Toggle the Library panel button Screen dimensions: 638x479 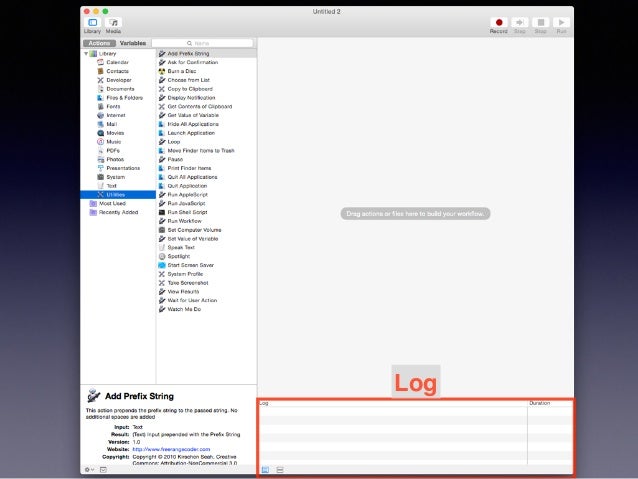92,23
